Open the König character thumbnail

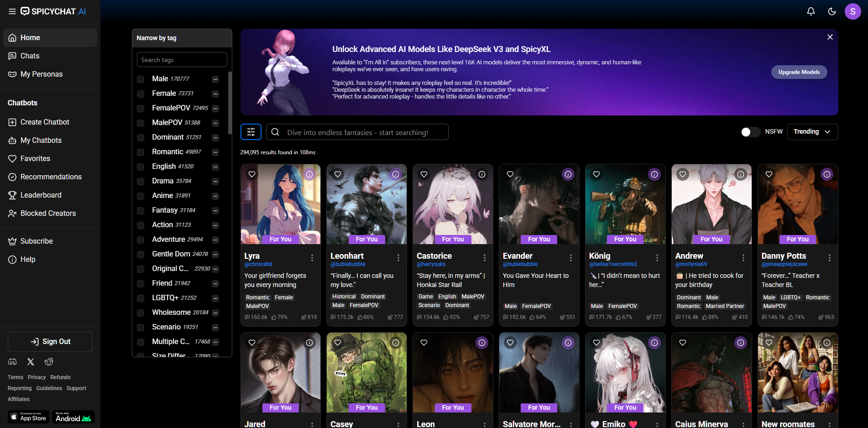625,204
